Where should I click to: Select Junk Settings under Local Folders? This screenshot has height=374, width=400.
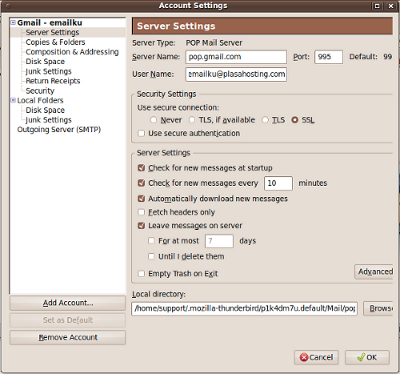[48, 120]
